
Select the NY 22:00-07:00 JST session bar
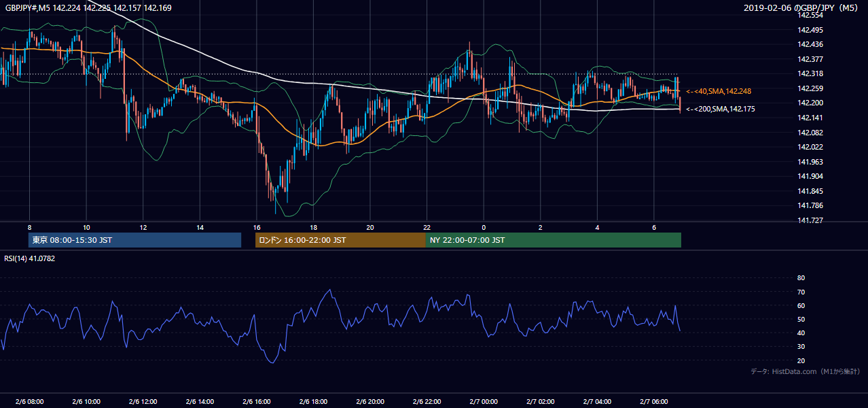click(554, 240)
